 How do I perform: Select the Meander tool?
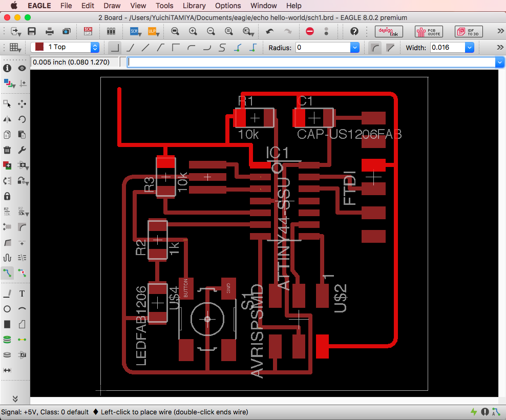tap(7, 258)
